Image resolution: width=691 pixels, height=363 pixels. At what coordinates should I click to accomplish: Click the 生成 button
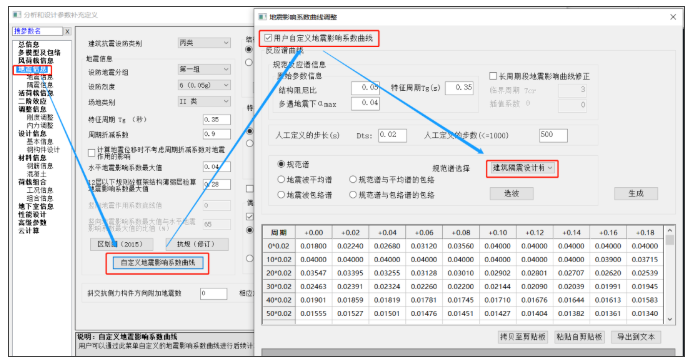636,193
